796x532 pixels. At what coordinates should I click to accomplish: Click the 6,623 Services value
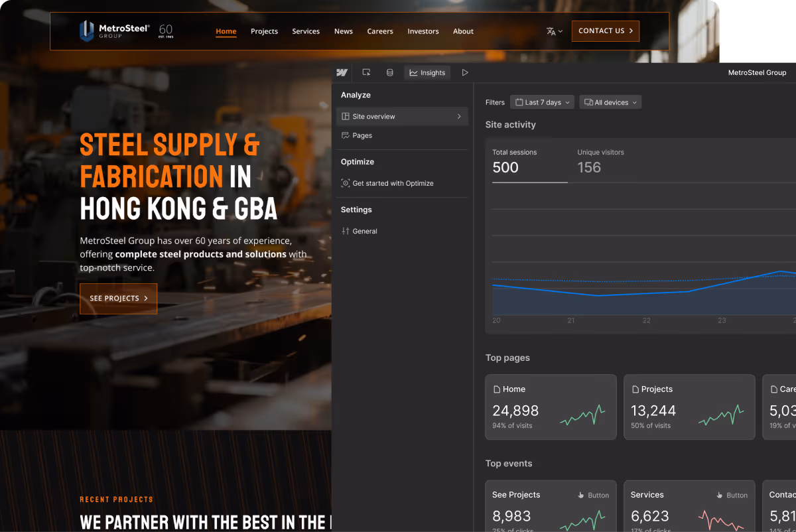649,516
